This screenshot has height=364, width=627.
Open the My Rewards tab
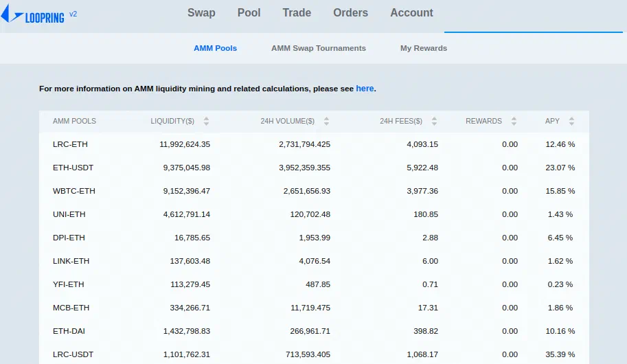click(x=424, y=48)
